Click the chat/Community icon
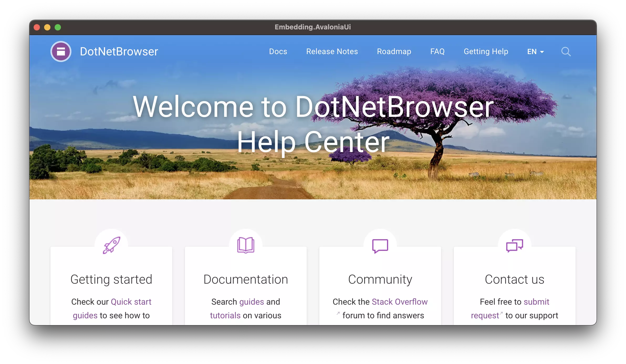 click(x=380, y=245)
